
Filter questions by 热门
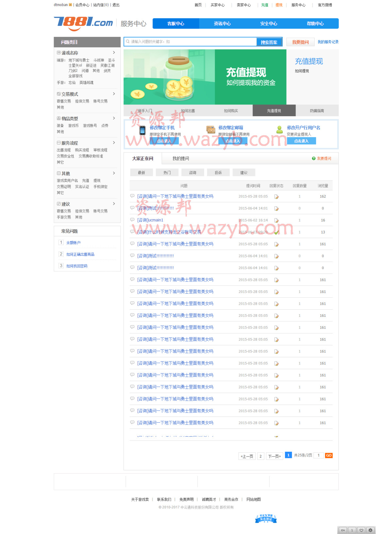pyautogui.click(x=167, y=172)
